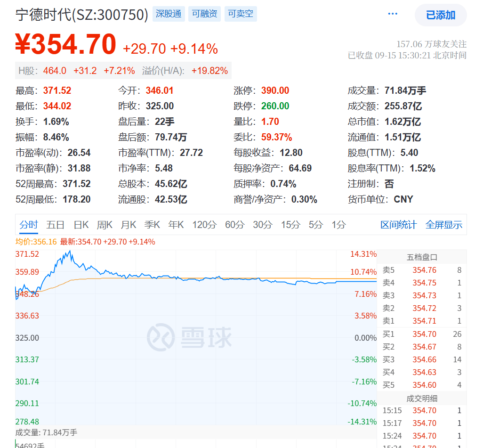The width and height of the screenshot is (483, 448).
Task: Switch to the 五日 tab
Action: [x=56, y=225]
